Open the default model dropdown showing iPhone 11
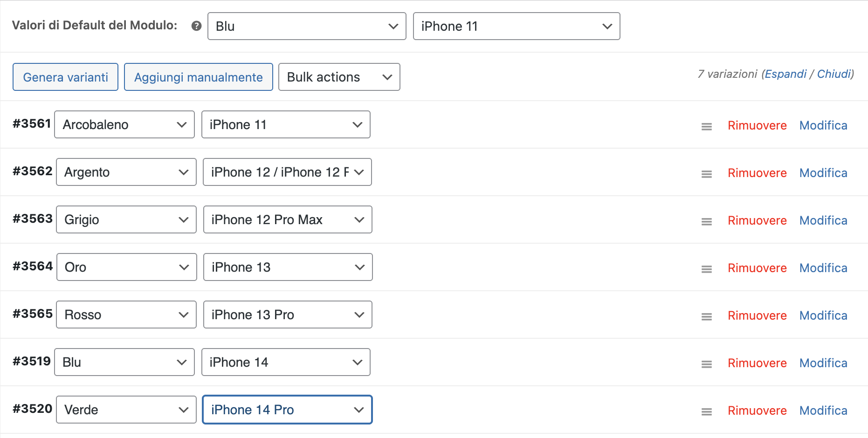This screenshot has width=868, height=438. tap(517, 26)
